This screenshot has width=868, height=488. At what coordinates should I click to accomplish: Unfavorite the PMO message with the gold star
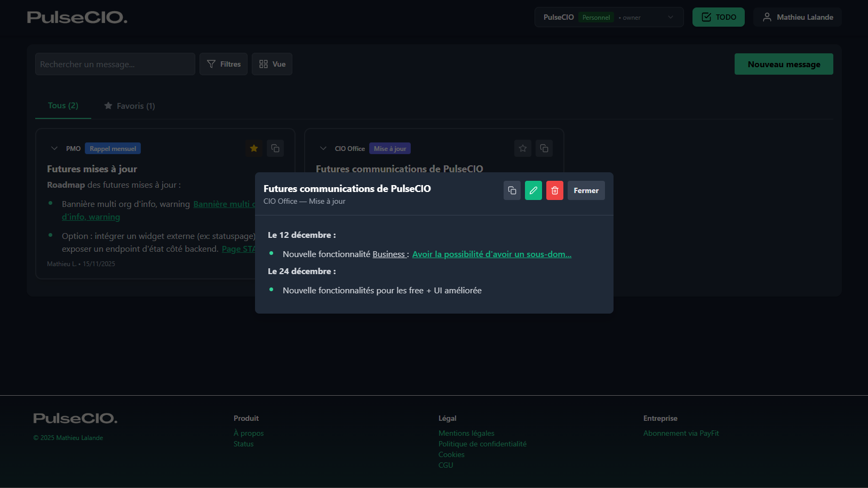(x=254, y=148)
